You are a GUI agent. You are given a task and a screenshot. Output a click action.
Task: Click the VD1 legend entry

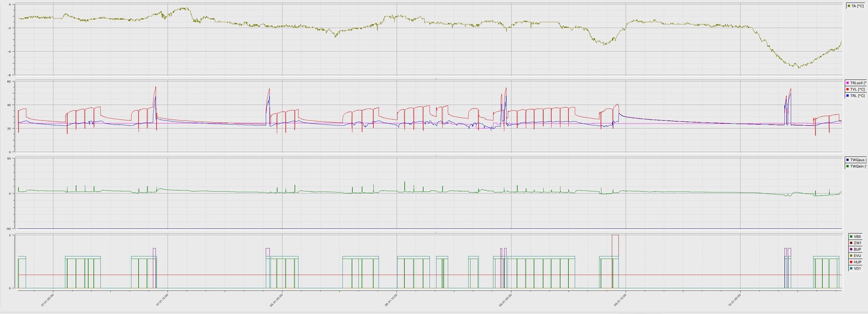coord(857,268)
